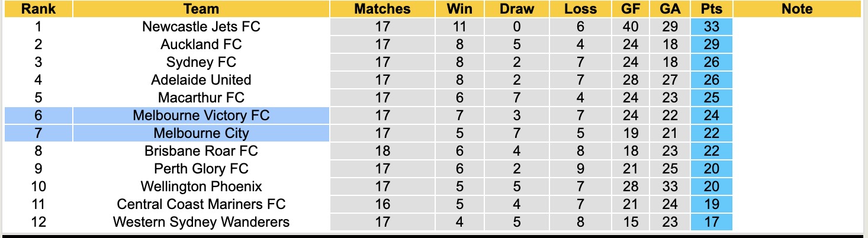Click the Team column header
The height and width of the screenshot is (238, 868).
(201, 9)
